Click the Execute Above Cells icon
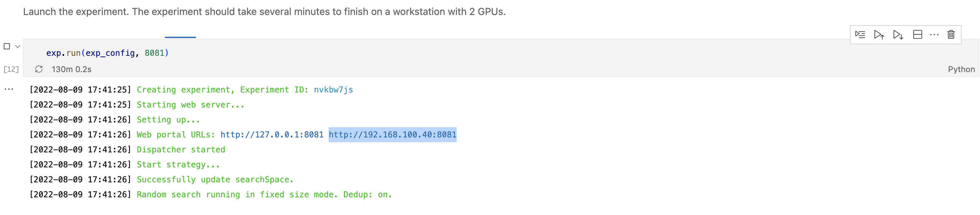Screen dimensions: 980x215 click(x=879, y=34)
